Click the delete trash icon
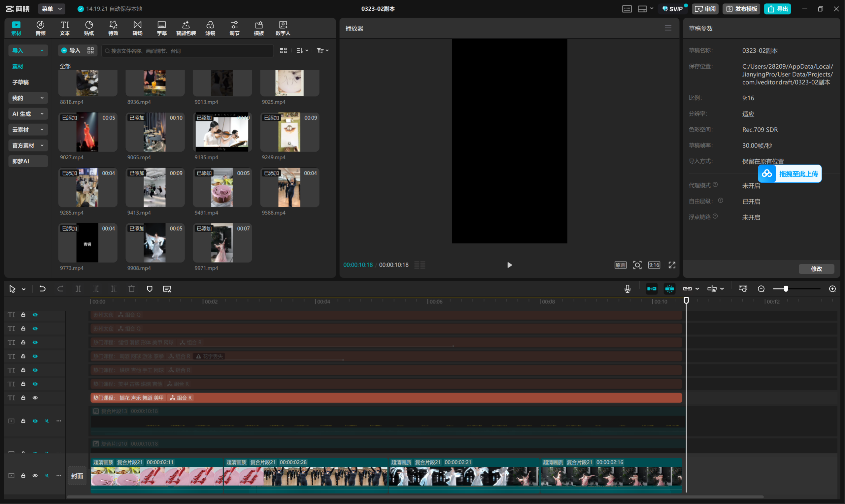Screen dimensions: 845x504 point(131,289)
